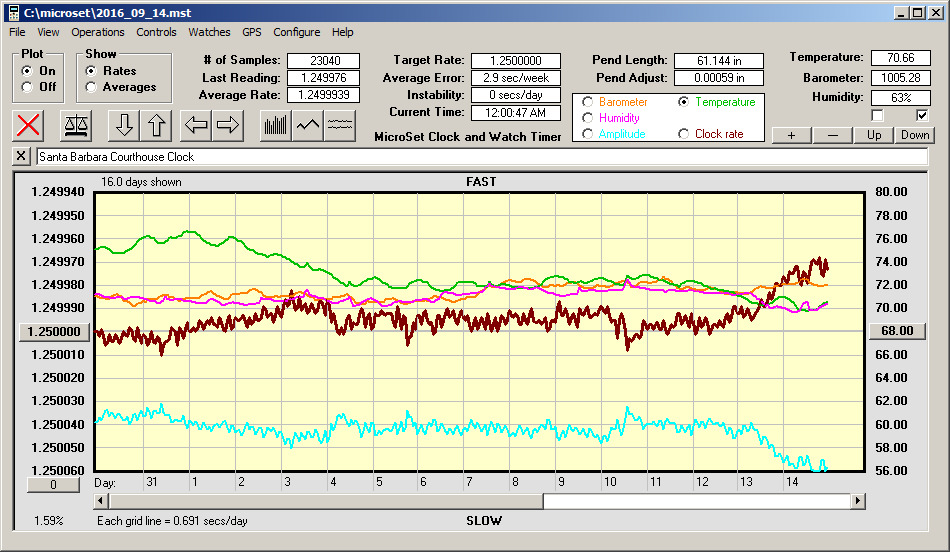Image resolution: width=950 pixels, height=552 pixels.
Task: Click the Pend Length field
Action: tap(719, 61)
